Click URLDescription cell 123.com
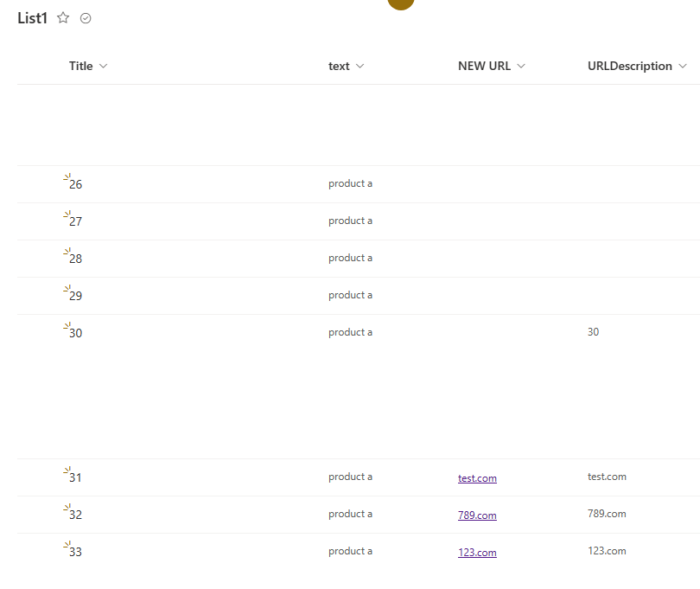 (607, 551)
